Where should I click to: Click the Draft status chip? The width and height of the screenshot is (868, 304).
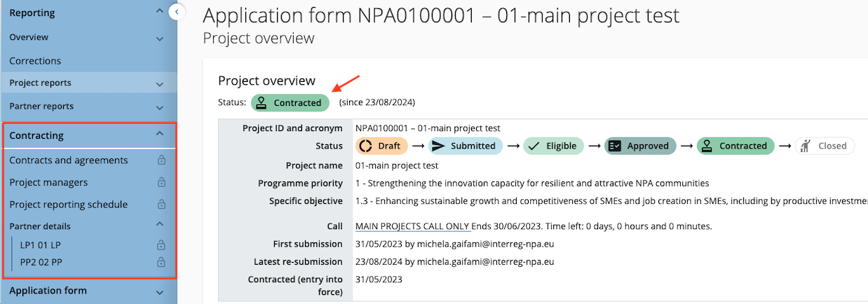382,146
